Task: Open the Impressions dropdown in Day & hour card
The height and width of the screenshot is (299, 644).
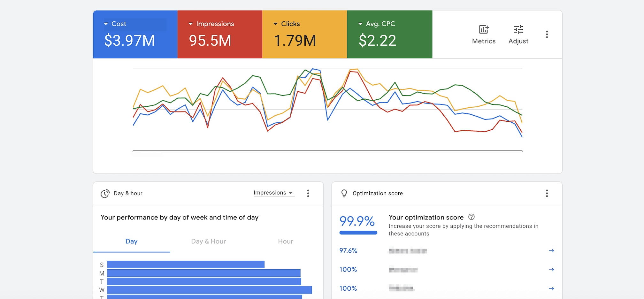Action: point(273,193)
